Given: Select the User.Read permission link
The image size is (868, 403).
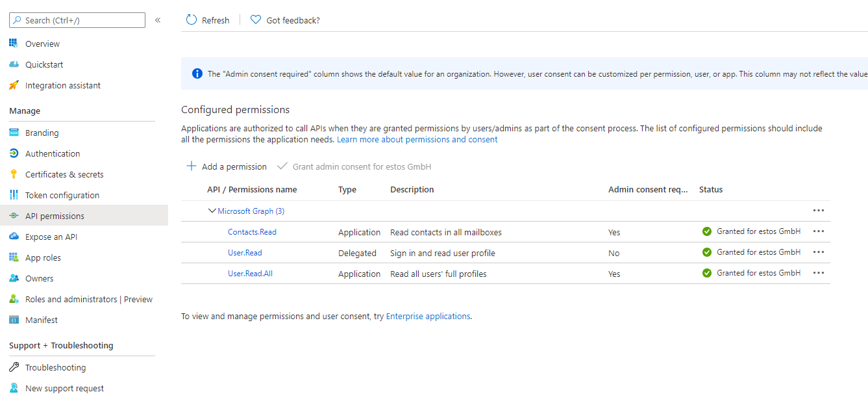Looking at the screenshot, I should click(x=245, y=253).
